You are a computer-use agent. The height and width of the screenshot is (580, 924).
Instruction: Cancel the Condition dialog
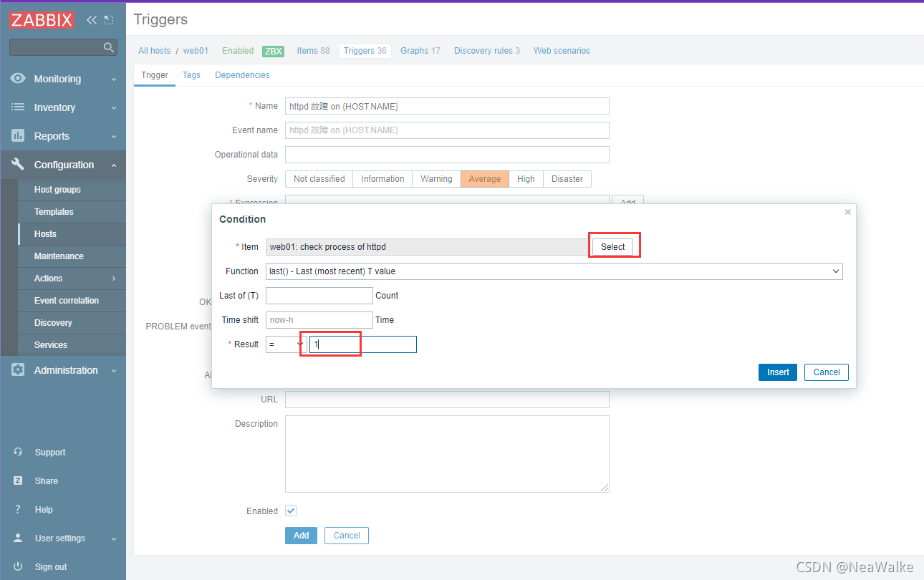(x=827, y=372)
